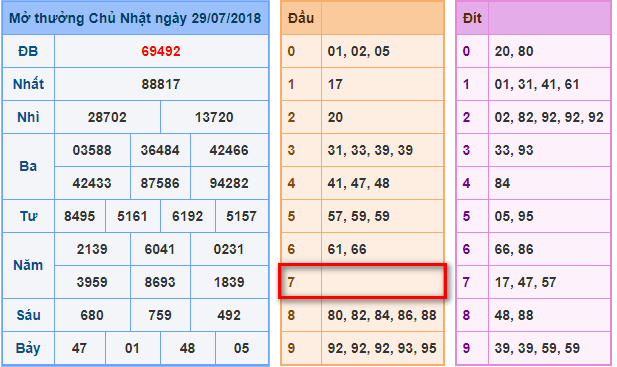Click the single '84' in Đít row 4
The height and width of the screenshot is (367, 617).
[502, 183]
